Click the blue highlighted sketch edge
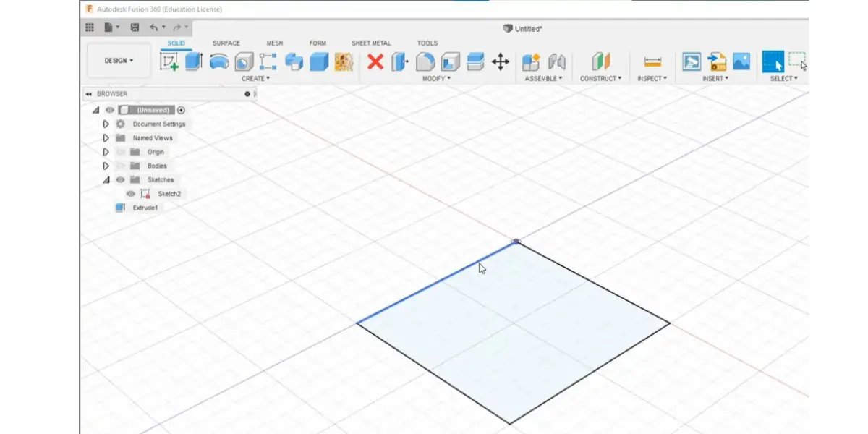This screenshot has height=434, width=868. 437,283
